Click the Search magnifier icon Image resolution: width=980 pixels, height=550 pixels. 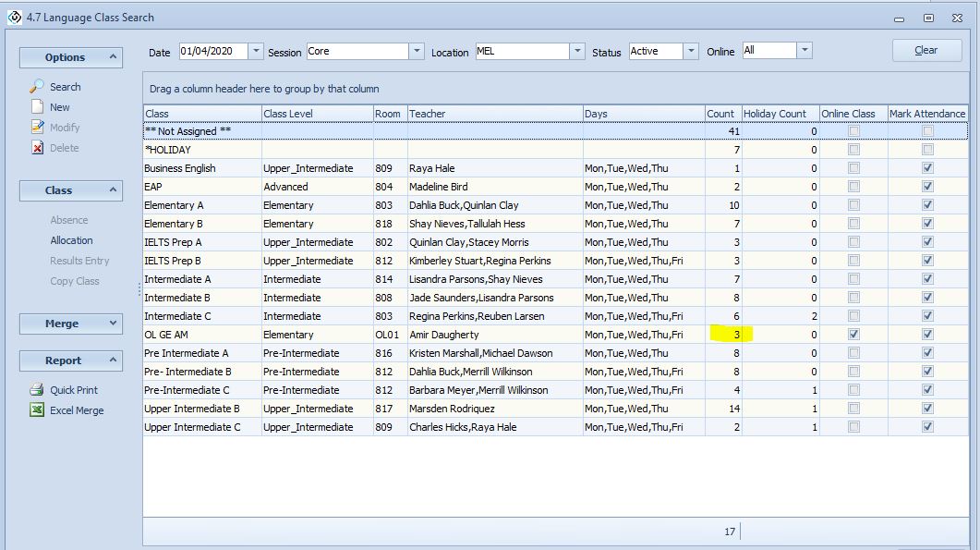point(37,87)
